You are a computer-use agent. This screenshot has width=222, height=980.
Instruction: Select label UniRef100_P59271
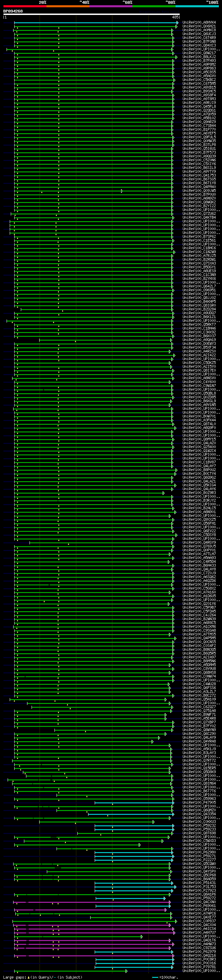199,856
